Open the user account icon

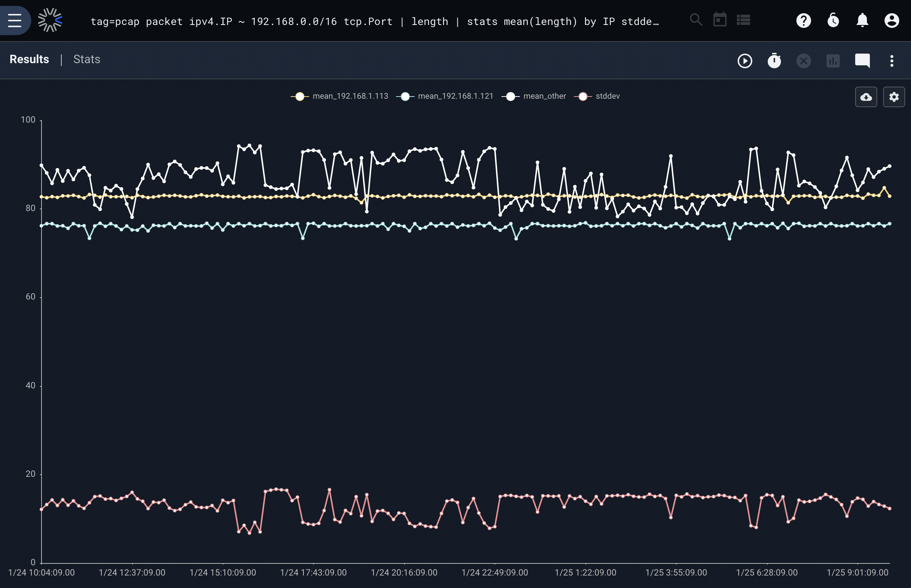[892, 20]
